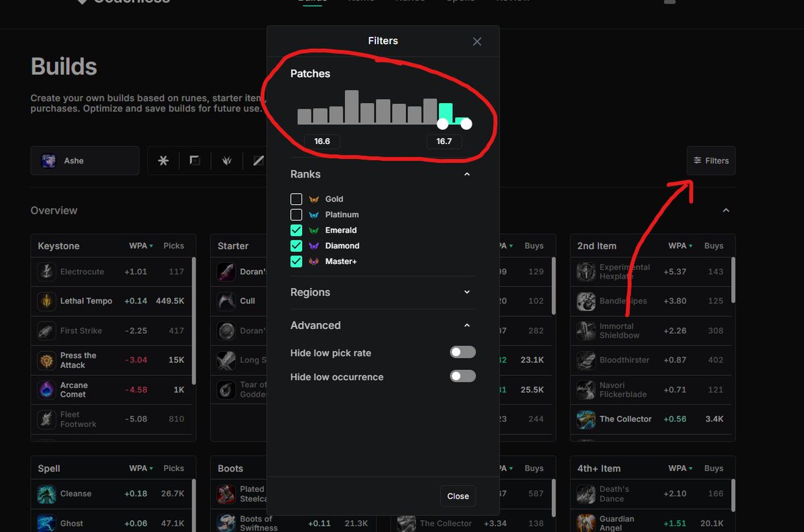The image size is (804, 532).
Task: Collapse the Advanced section chevron
Action: pyautogui.click(x=467, y=326)
